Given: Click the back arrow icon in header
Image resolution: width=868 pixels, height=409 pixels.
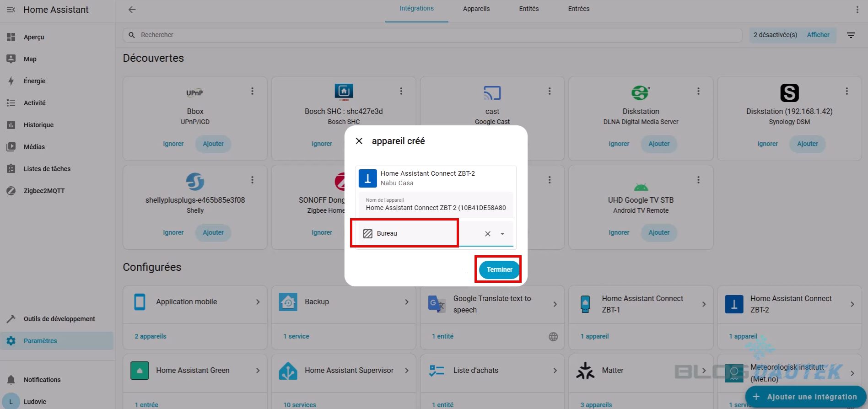Looking at the screenshot, I should coord(132,10).
